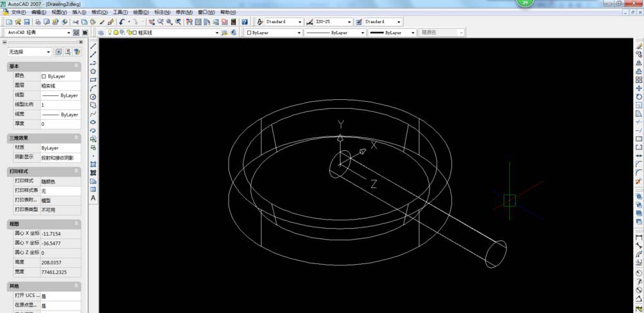The width and height of the screenshot is (644, 313).
Task: Select the Polygon draw tool
Action: 93,71
